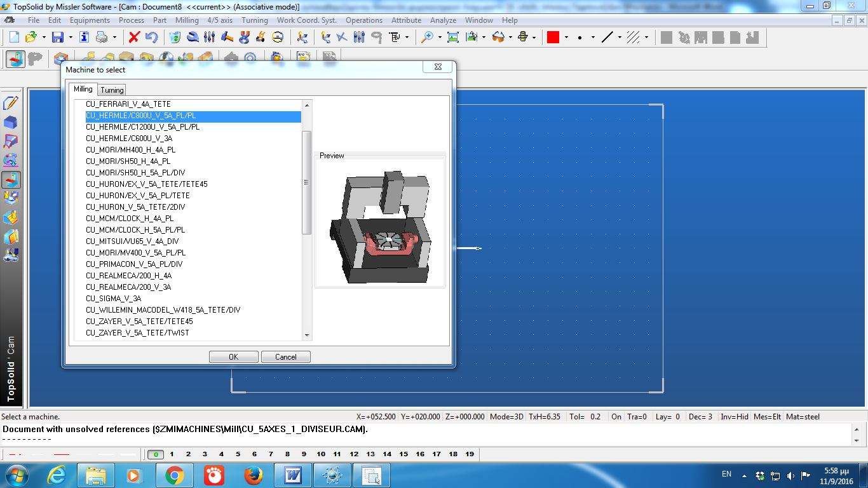The image size is (868, 488).
Task: Click the red color swatch in the toolbar
Action: tap(553, 37)
